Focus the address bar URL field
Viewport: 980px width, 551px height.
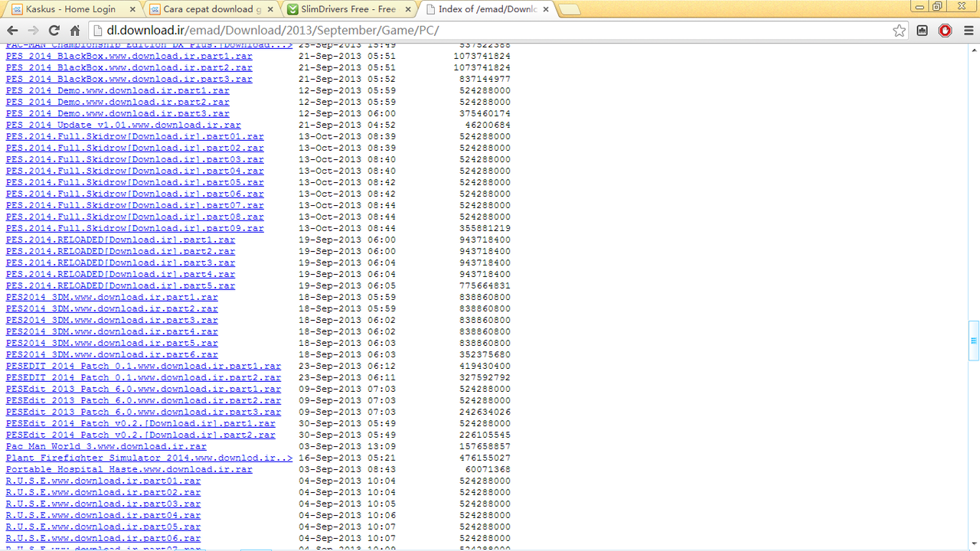tap(490, 31)
